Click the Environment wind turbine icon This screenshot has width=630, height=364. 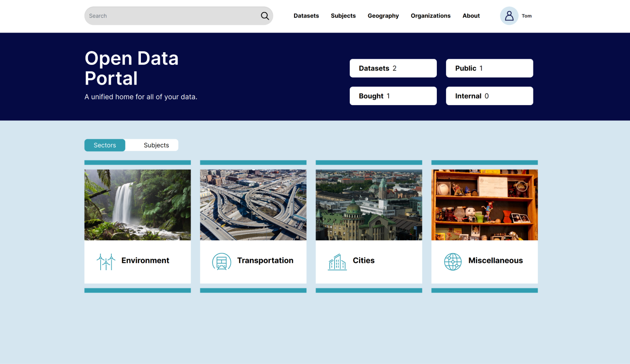pyautogui.click(x=106, y=262)
